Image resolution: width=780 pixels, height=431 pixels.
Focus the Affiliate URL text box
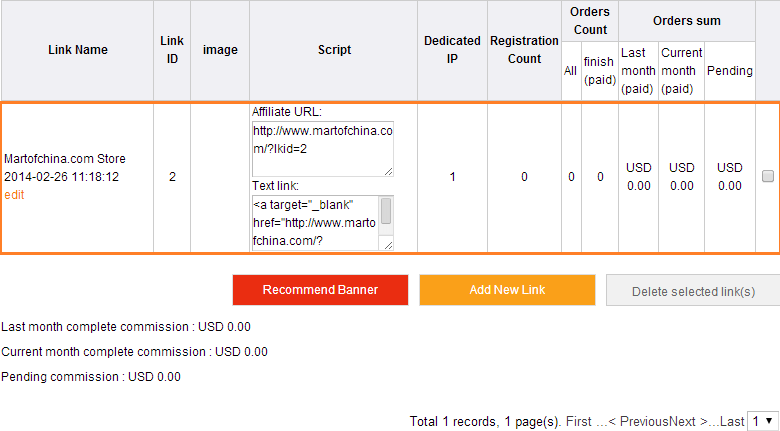point(320,148)
